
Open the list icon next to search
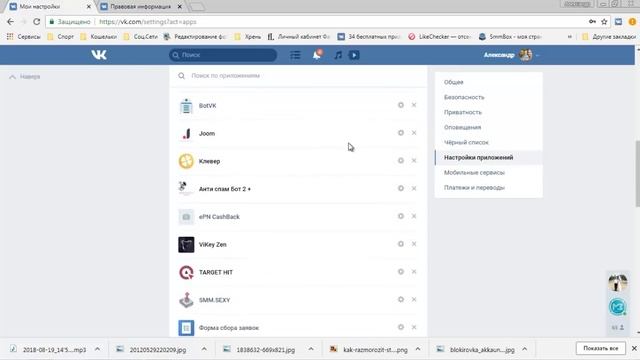[295, 55]
